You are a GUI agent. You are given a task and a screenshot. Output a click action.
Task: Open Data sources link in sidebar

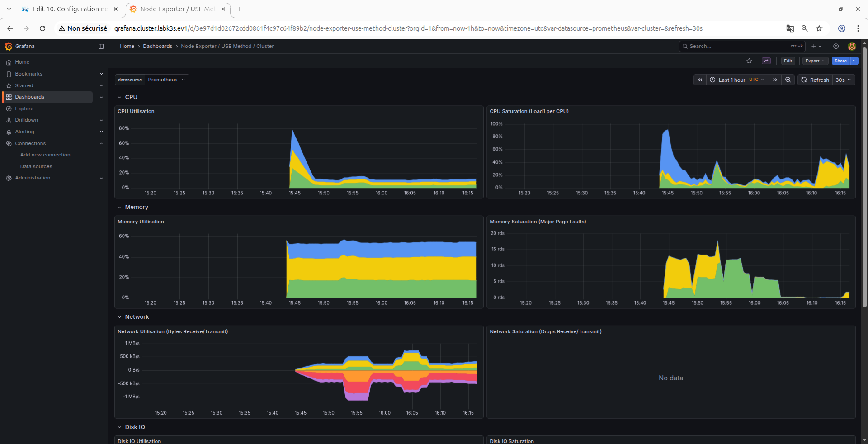coord(36,166)
